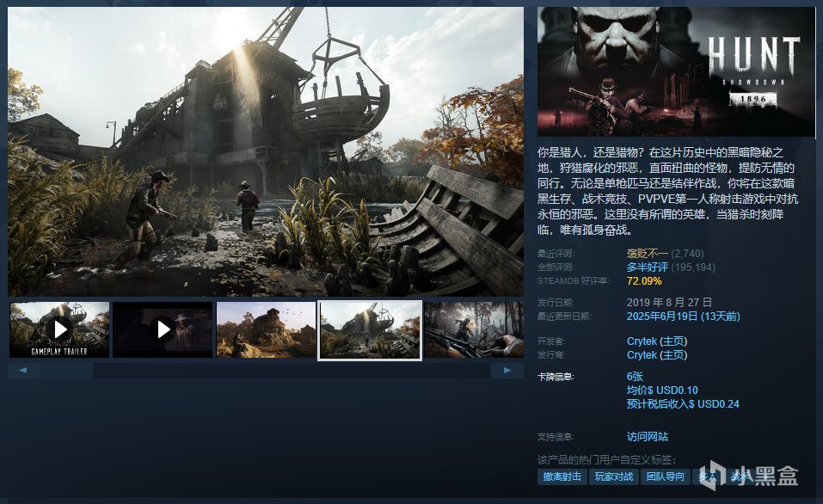The width and height of the screenshot is (823, 504).
Task: Open the main shipyard screenshot
Action: coord(266,151)
